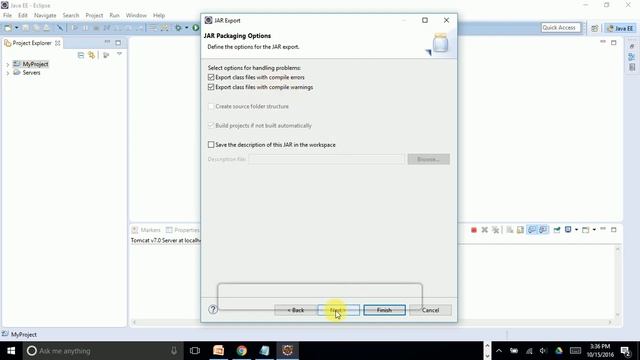Uncheck Export class files with compile errors

(211, 77)
